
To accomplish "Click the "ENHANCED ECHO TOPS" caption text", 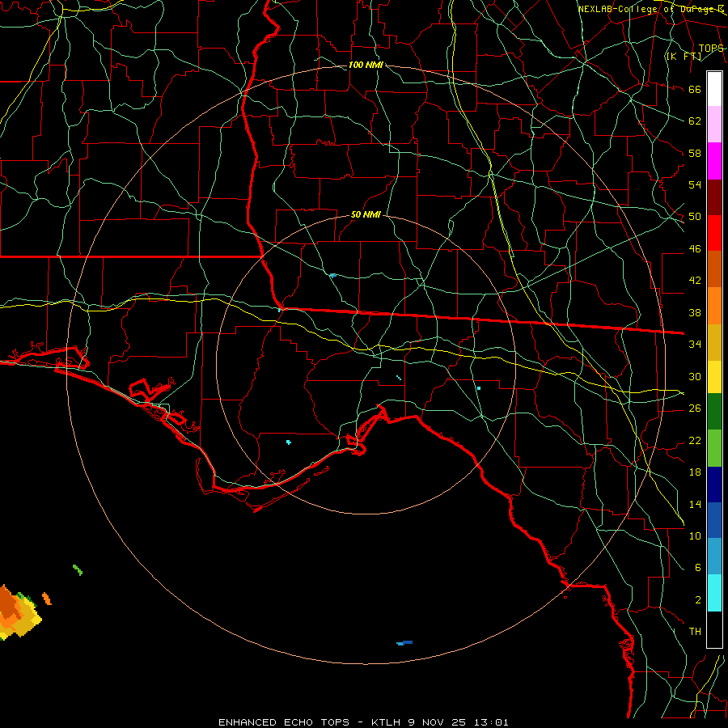I will pyautogui.click(x=284, y=722).
